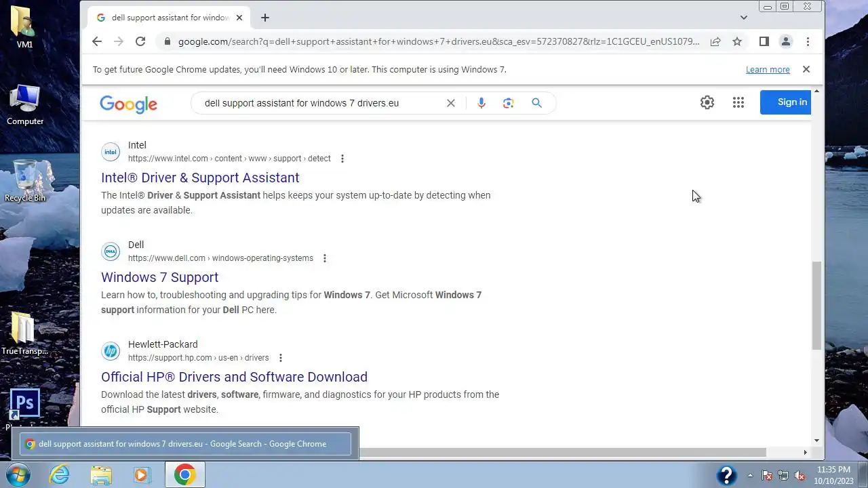Viewport: 868px width, 488px height.
Task: Open the network tray icon
Action: (x=783, y=475)
